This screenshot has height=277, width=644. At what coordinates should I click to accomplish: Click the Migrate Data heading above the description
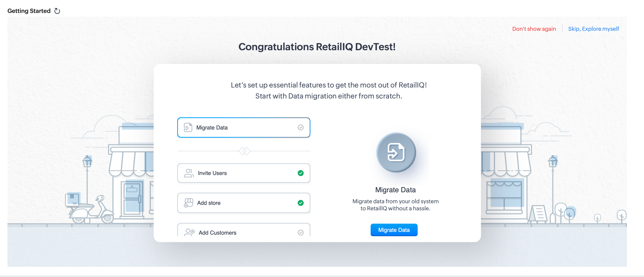tap(395, 190)
